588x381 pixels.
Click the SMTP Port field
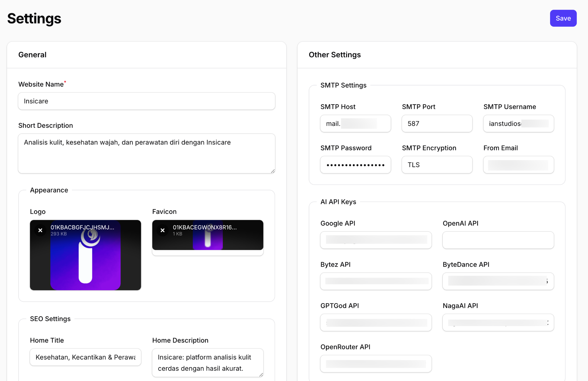(x=437, y=124)
